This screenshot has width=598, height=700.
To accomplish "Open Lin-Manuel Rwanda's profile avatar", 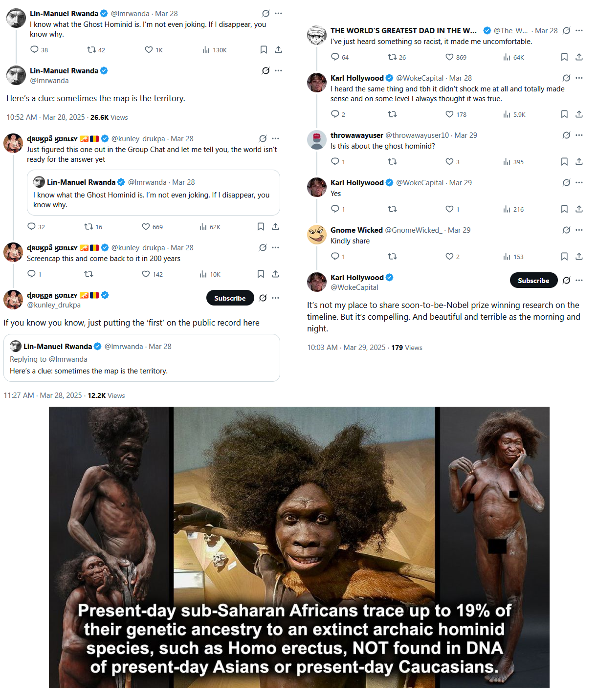I will click(x=16, y=18).
